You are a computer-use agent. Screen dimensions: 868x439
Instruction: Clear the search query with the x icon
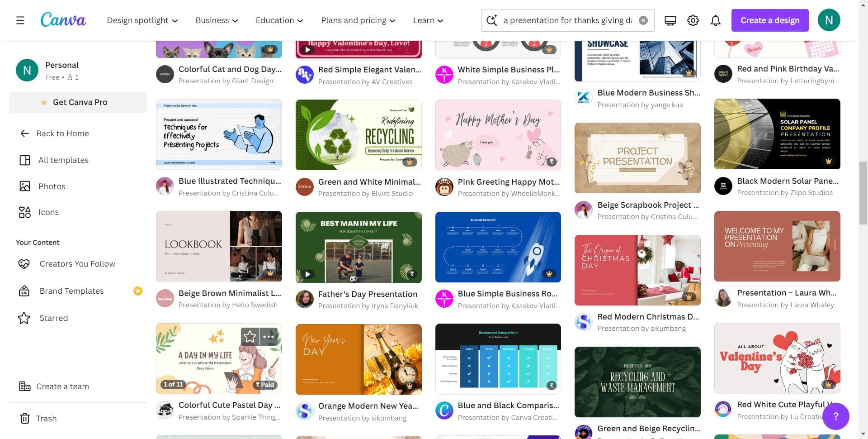(x=644, y=20)
